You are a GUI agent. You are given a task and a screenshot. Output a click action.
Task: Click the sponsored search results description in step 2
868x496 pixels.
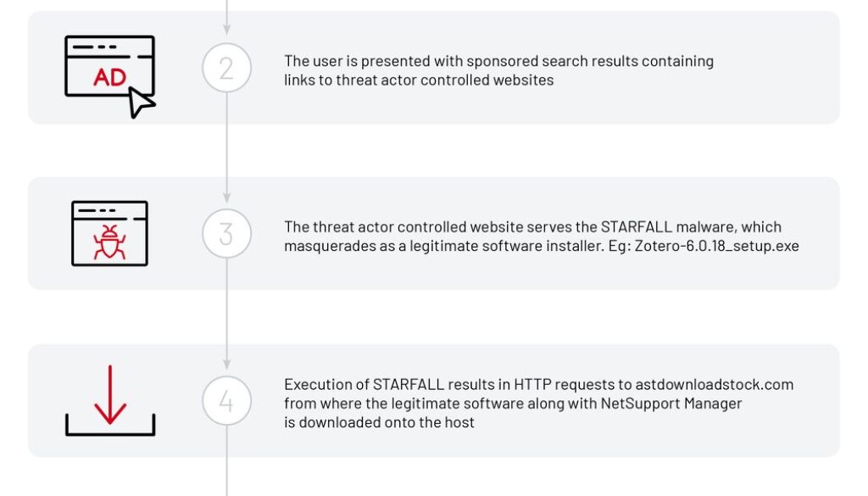click(498, 70)
